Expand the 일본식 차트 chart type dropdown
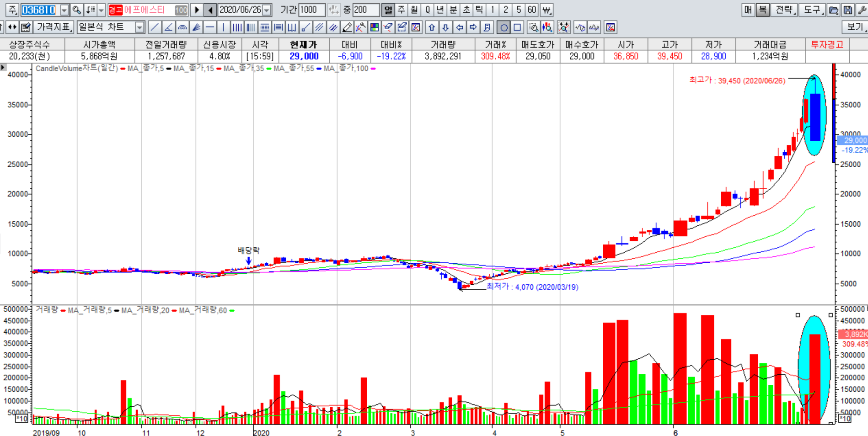Viewport: 868px width, 436px height. (x=139, y=27)
